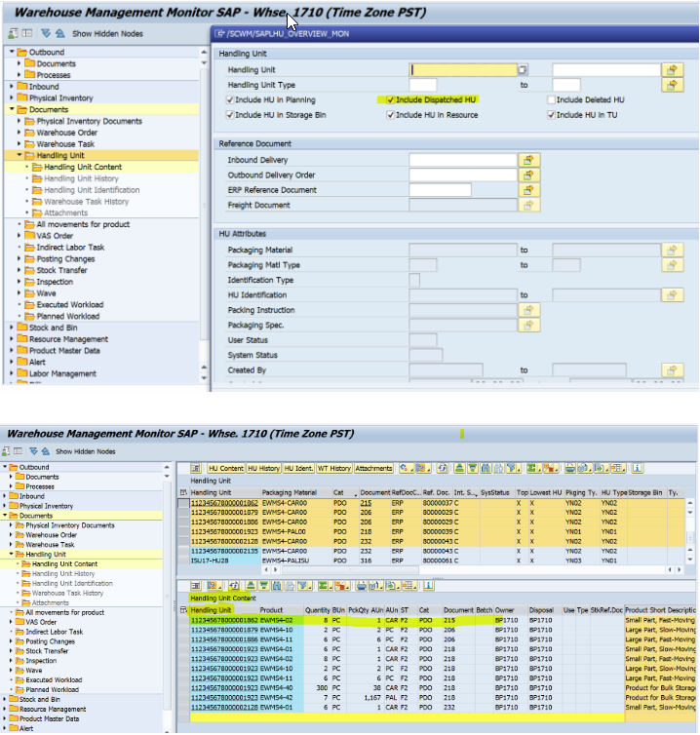The height and width of the screenshot is (735, 700).
Task: Click the yellow Handling Unit input field
Action: coord(463,70)
